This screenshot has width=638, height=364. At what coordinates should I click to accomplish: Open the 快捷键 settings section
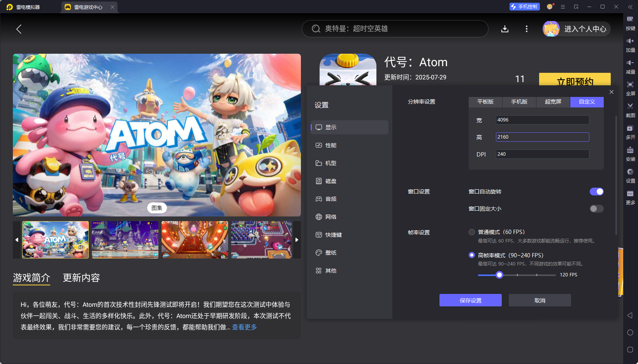point(350,235)
